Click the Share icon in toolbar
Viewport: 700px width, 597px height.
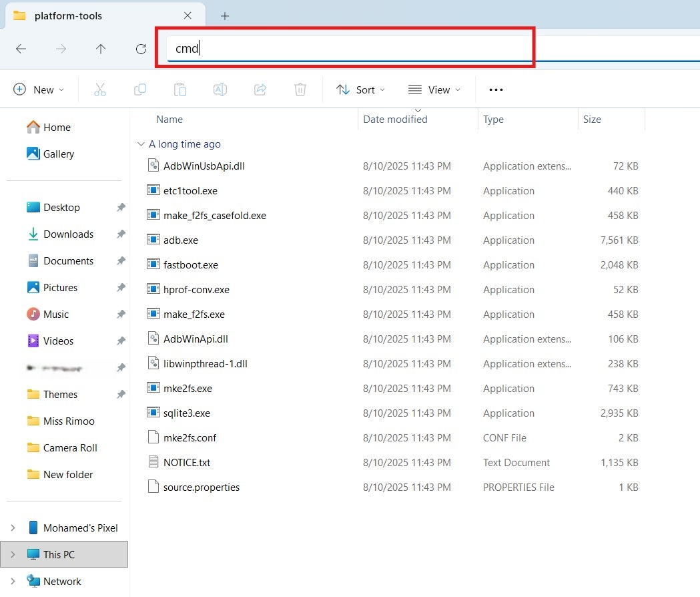pos(260,89)
